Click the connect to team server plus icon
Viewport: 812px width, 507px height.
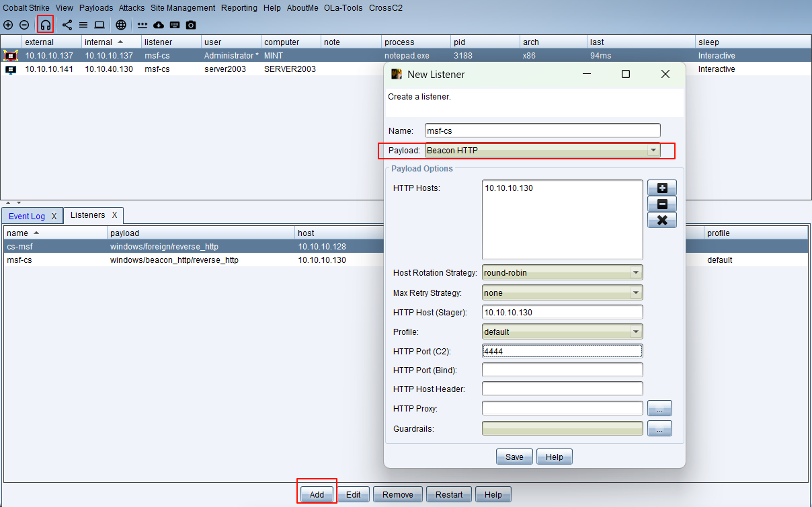8,25
